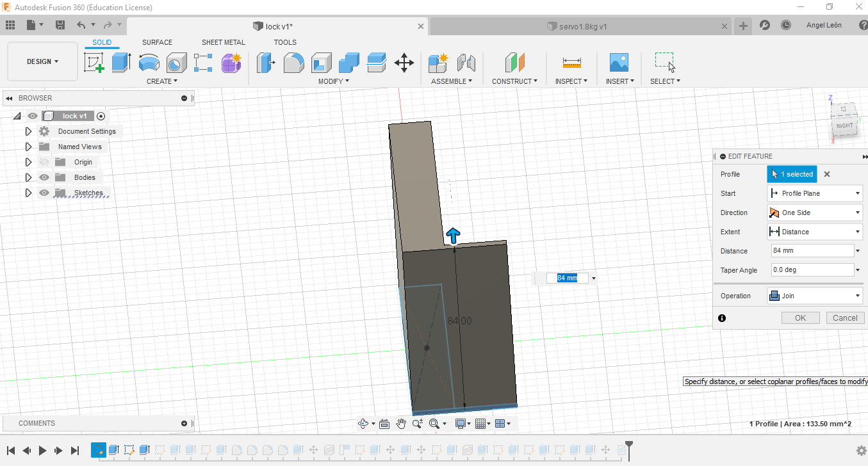Image resolution: width=868 pixels, height=466 pixels.
Task: Select the Revolve tool icon
Action: click(149, 63)
